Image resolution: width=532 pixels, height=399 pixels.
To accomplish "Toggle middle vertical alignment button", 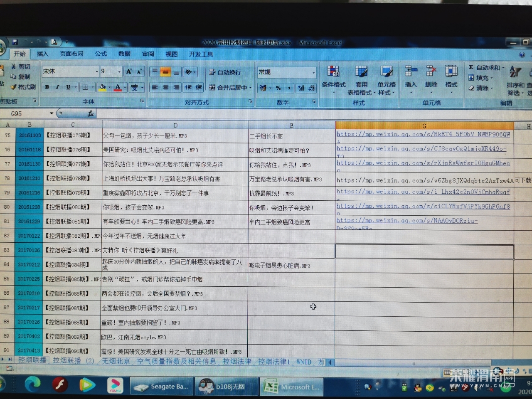I will [x=165, y=72].
